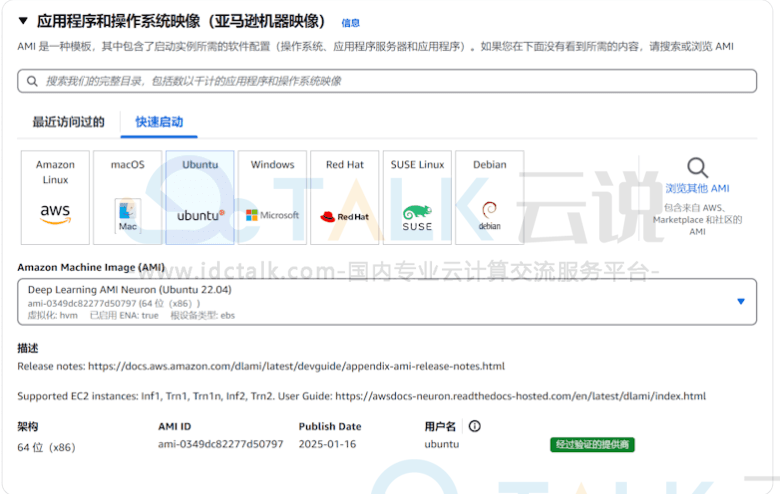The height and width of the screenshot is (494, 780).
Task: Click the Amazon Machine Image (AMI) label
Action: click(91, 267)
